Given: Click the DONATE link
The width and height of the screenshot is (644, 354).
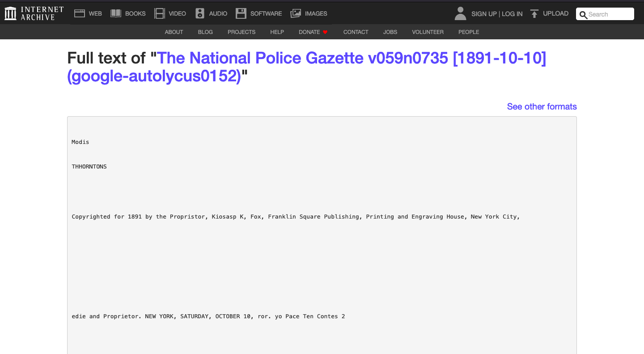Looking at the screenshot, I should 309,32.
